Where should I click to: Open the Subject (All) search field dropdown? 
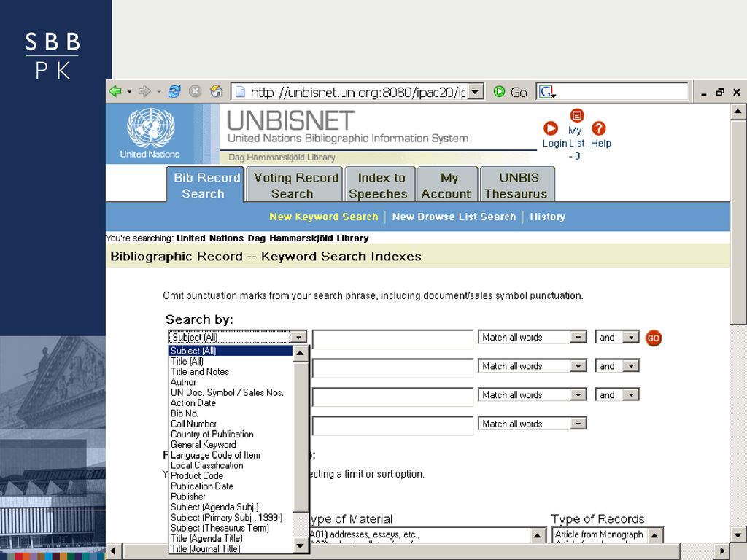point(298,337)
